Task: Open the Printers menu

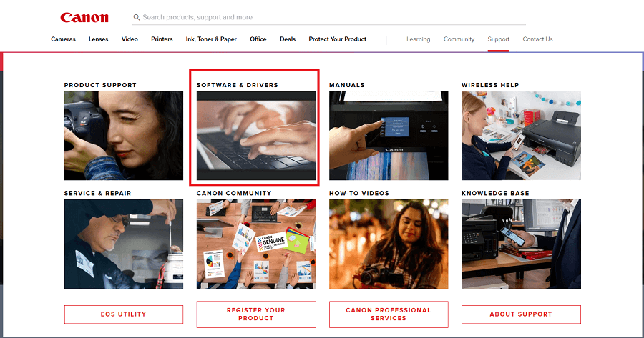Action: (x=162, y=39)
